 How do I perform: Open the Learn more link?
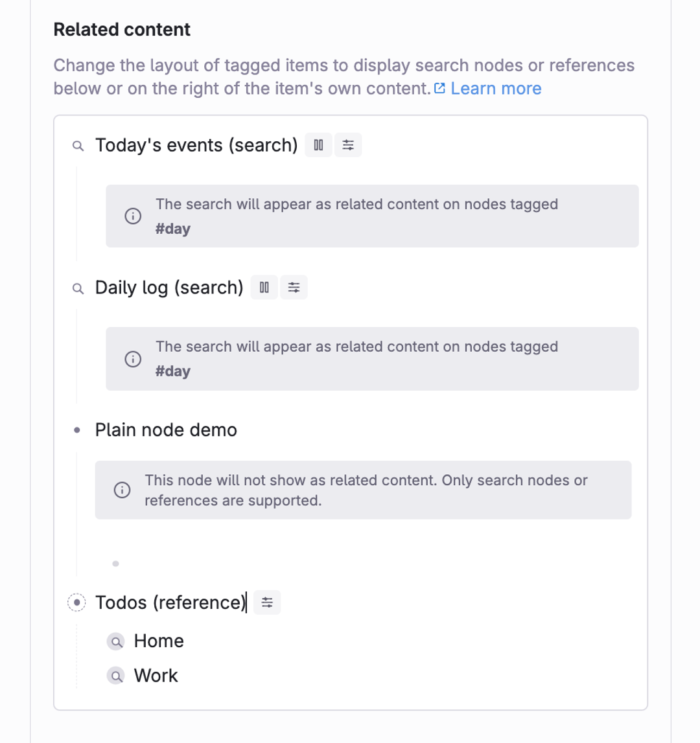point(496,89)
